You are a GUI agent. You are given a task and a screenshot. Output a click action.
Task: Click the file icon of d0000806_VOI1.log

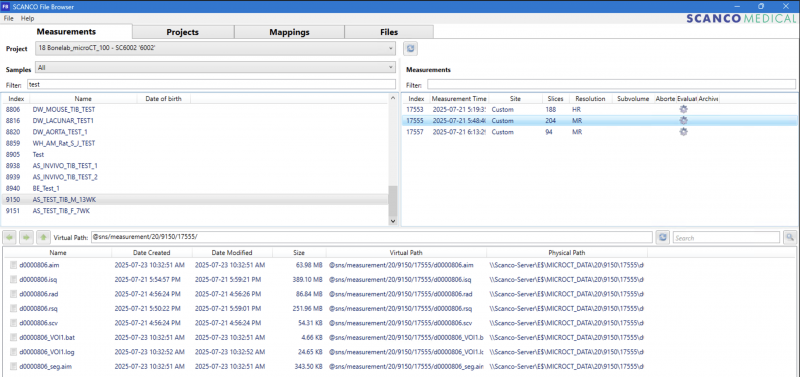click(x=14, y=352)
